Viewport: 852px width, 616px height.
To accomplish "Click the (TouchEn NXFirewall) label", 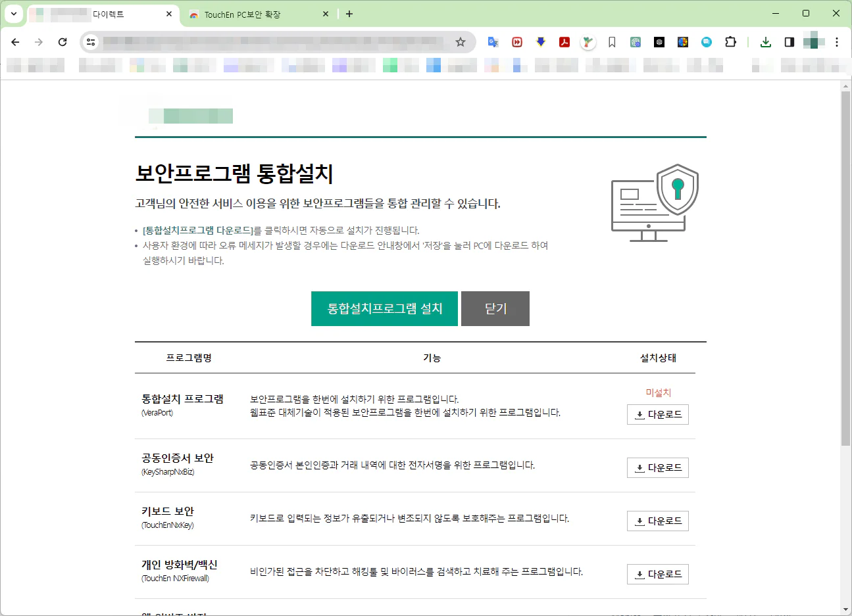I will click(x=175, y=579).
